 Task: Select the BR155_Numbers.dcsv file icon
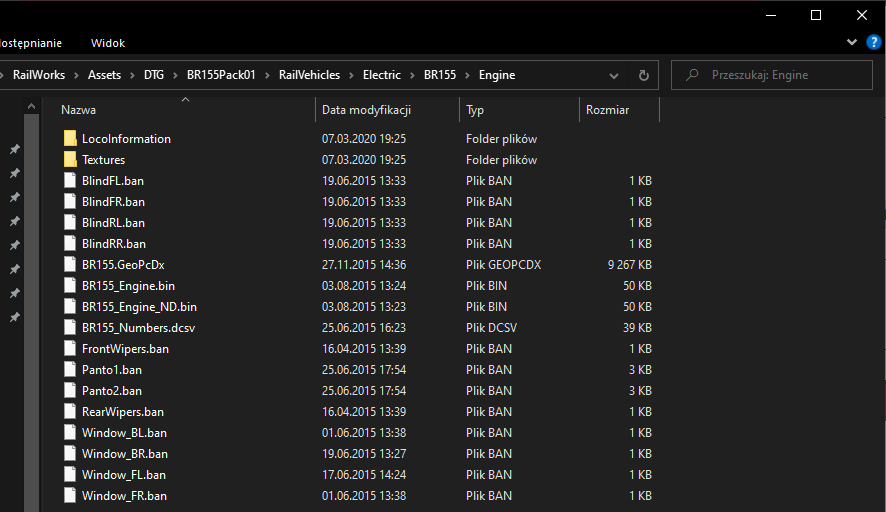point(70,328)
